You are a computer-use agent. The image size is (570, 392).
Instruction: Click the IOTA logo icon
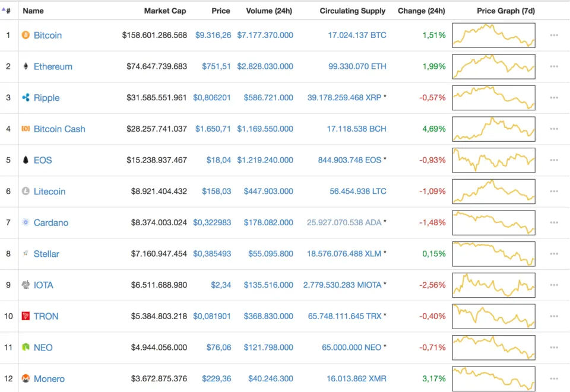pyautogui.click(x=26, y=285)
